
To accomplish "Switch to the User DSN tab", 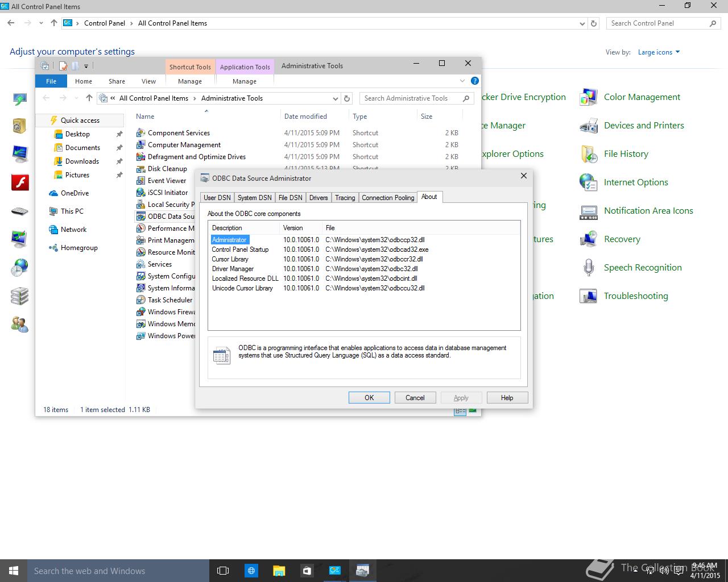I will pos(217,198).
